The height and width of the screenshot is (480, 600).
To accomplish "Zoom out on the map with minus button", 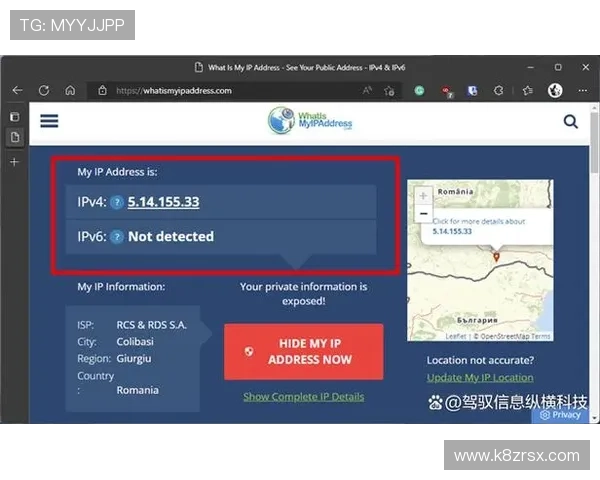I will (x=423, y=214).
